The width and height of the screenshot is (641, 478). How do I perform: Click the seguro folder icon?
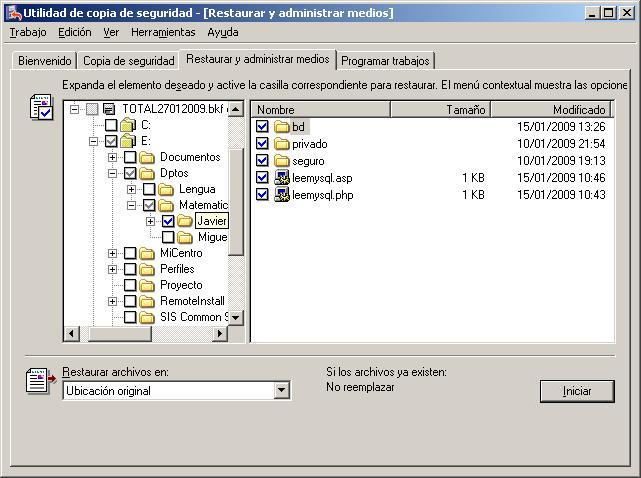coord(281,161)
